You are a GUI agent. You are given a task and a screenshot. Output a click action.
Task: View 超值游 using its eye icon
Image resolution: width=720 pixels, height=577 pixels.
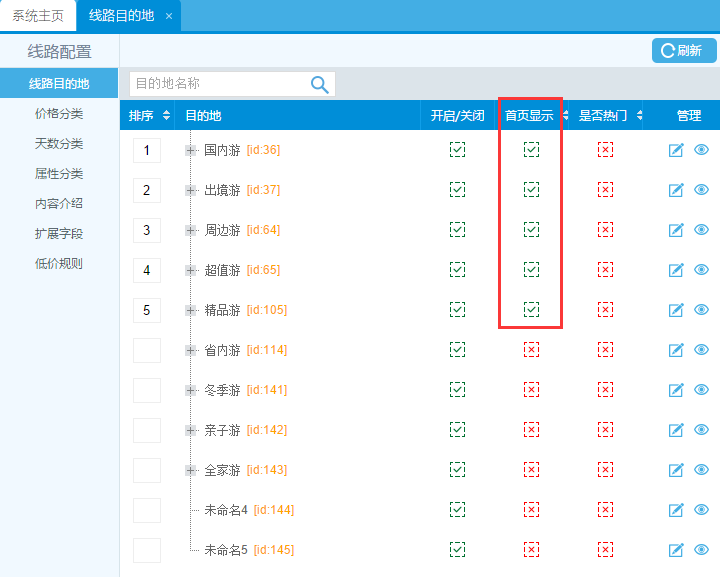coord(701,270)
